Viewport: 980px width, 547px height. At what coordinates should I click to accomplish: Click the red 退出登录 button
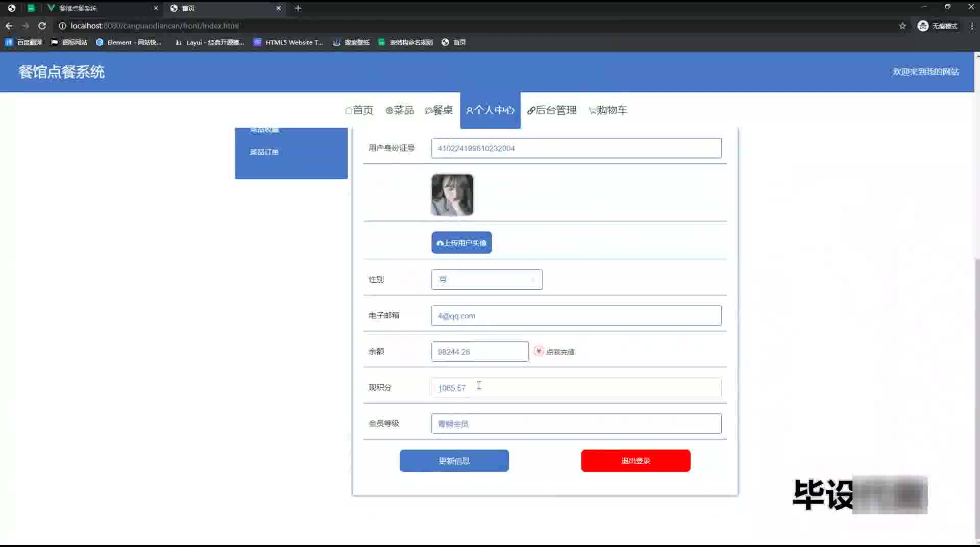[x=635, y=461]
